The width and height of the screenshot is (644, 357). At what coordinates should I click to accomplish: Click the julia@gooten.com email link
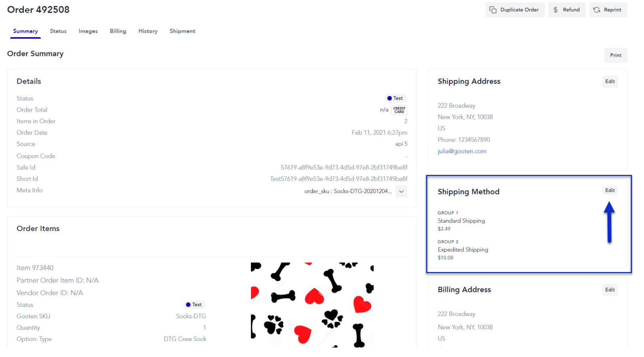coord(462,151)
